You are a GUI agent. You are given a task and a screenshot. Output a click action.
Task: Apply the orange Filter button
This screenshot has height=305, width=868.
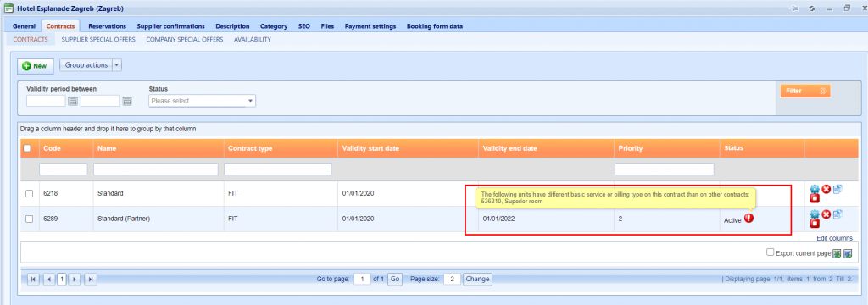pyautogui.click(x=805, y=91)
